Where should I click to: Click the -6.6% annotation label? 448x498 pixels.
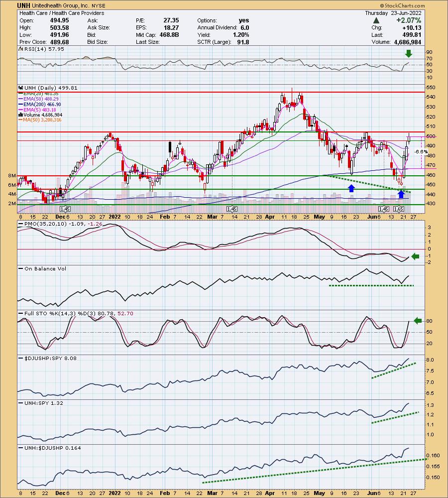click(421, 152)
